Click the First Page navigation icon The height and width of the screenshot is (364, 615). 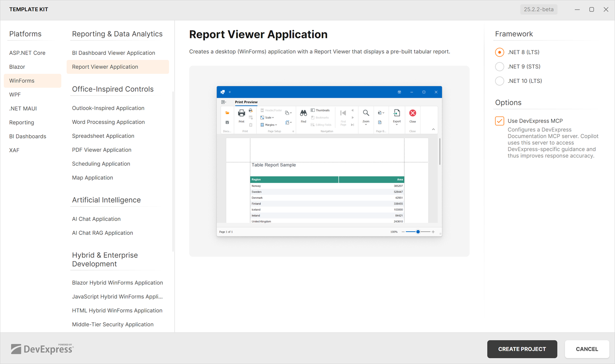click(342, 113)
